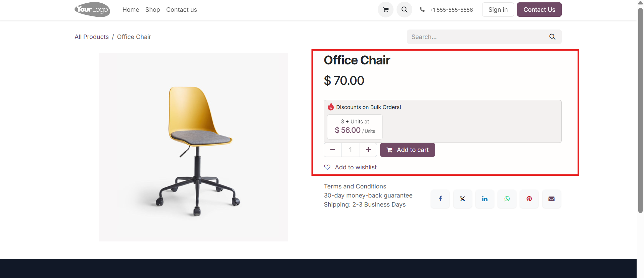Decrease quantity with the minus button
The height and width of the screenshot is (278, 644).
332,150
